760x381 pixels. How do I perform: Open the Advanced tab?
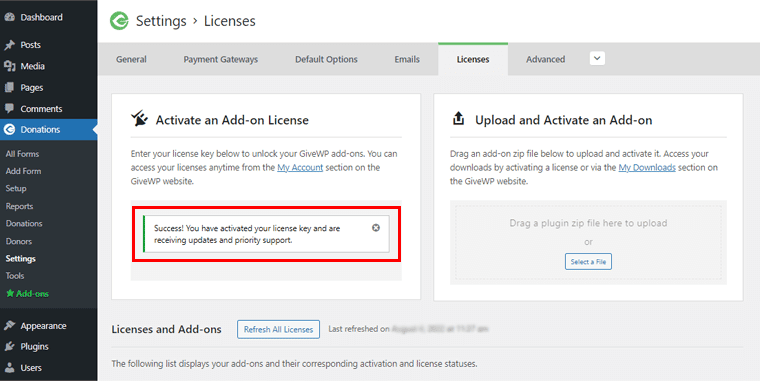tap(546, 59)
